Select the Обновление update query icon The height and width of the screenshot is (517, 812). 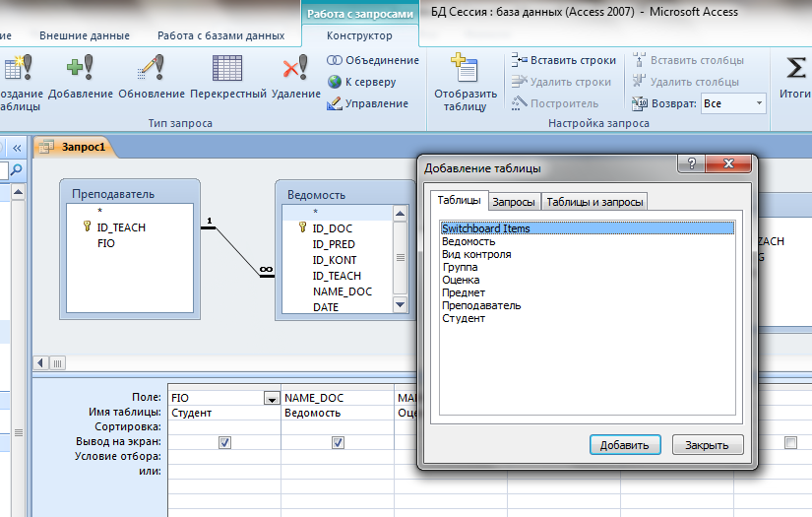[x=152, y=69]
